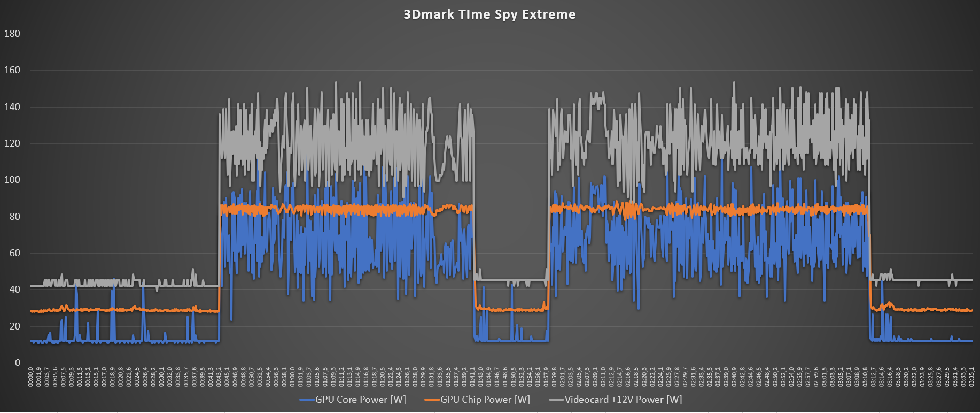Click the 40 label on the vertical axis
Viewport: 980px width, 413px height.
(14, 289)
